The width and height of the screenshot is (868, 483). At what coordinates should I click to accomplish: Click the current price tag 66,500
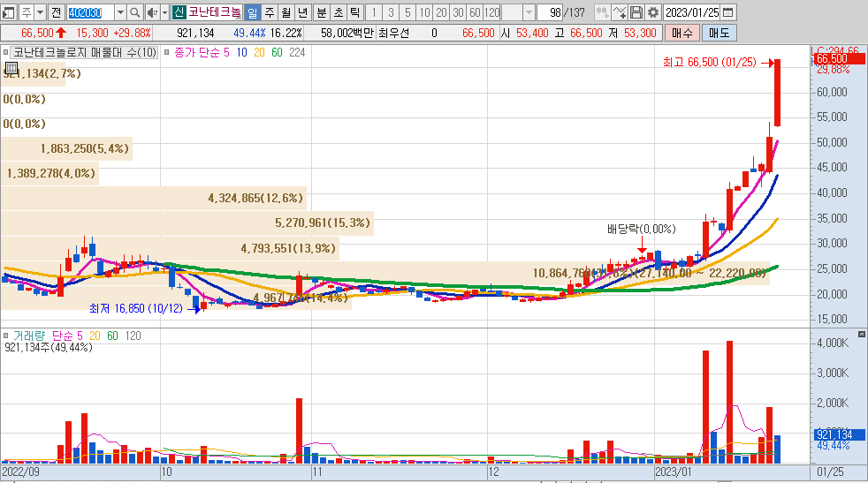[839, 58]
